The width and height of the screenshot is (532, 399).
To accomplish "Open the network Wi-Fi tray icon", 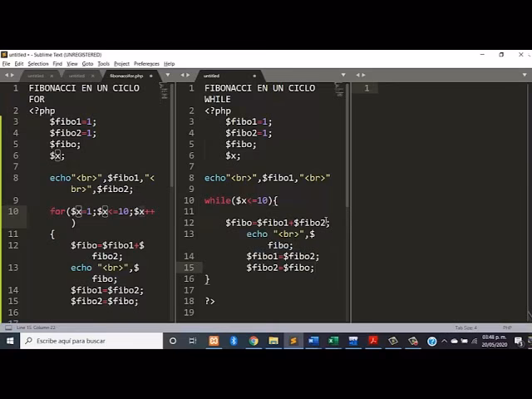I will tap(475, 341).
